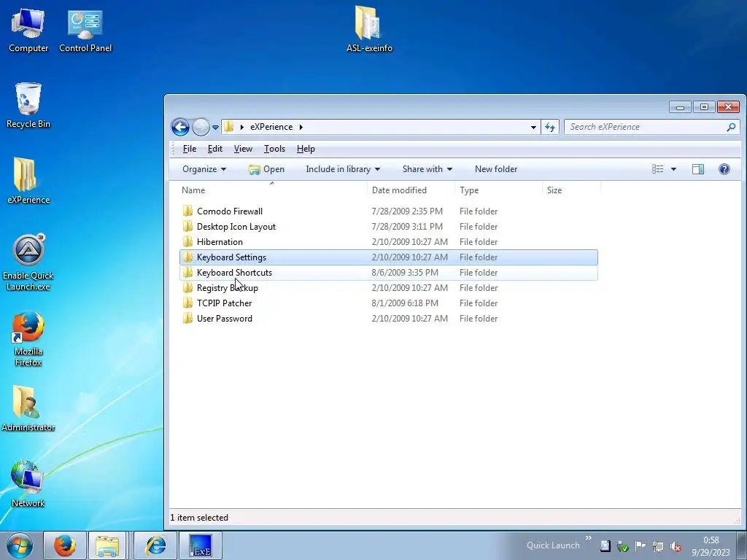The width and height of the screenshot is (747, 560).
Task: Sort by the Name column header
Action: tap(272, 190)
